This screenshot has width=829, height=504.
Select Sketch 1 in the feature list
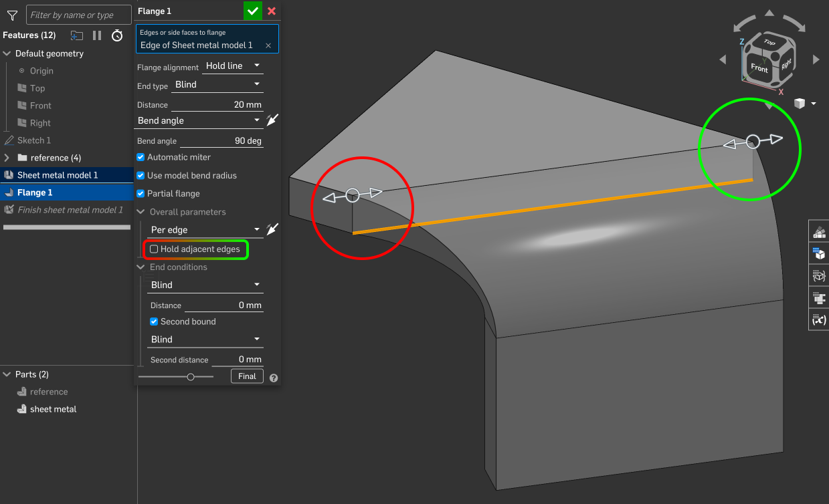[x=33, y=140]
